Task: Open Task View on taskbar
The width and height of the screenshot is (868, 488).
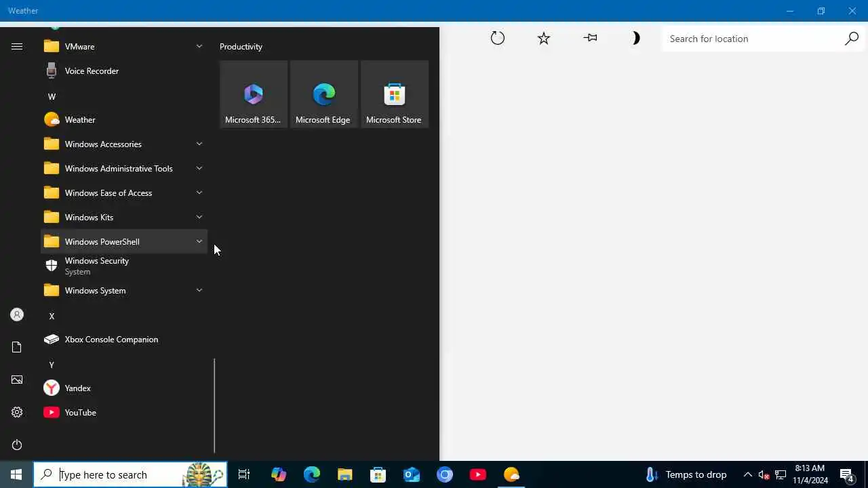Action: pyautogui.click(x=244, y=474)
